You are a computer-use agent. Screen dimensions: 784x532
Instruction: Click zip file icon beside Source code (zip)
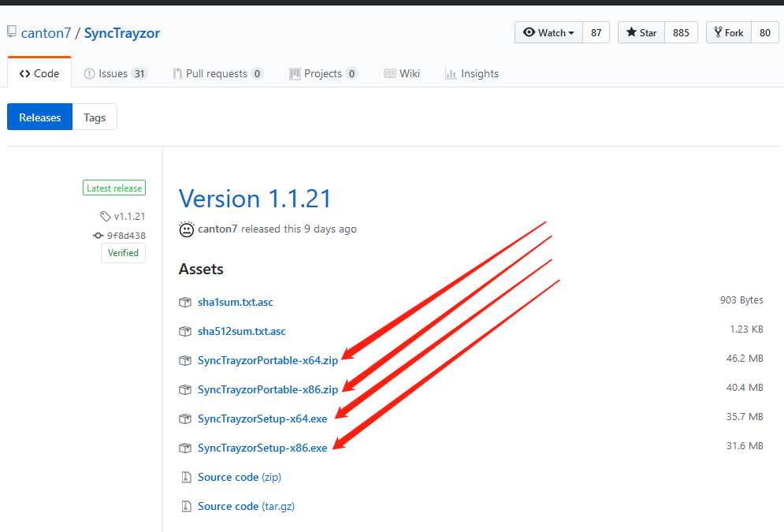click(186, 477)
